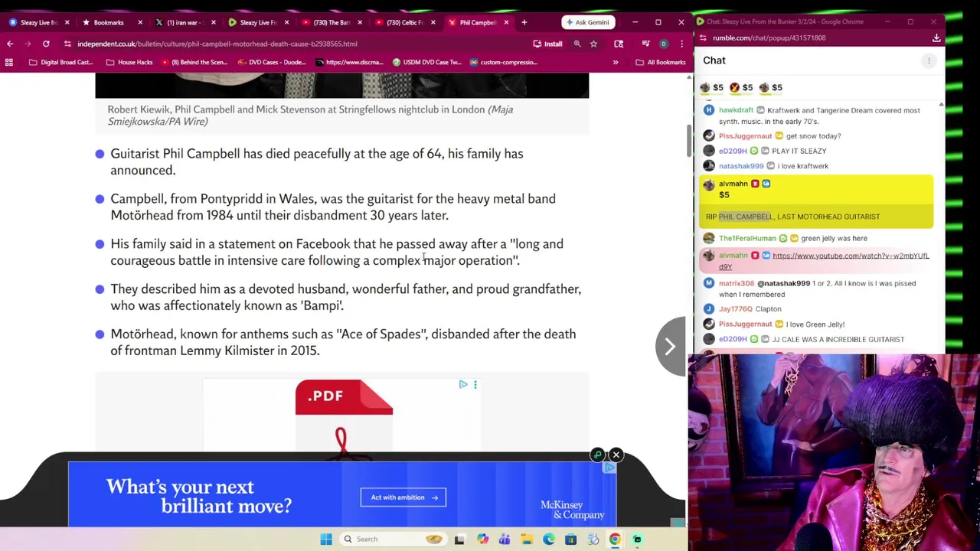Go forward in browser history
The height and width of the screenshot is (551, 980).
[28, 44]
